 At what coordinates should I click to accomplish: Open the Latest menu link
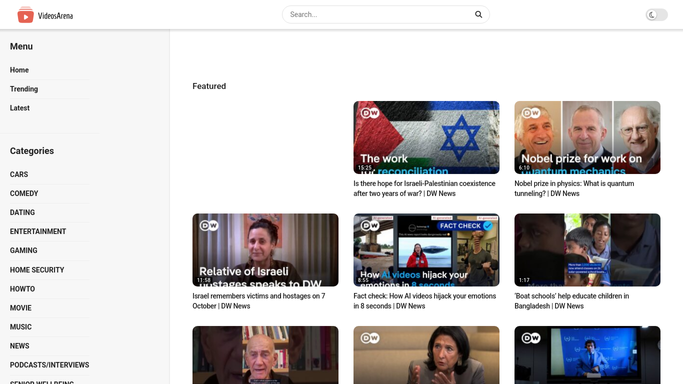(x=20, y=108)
